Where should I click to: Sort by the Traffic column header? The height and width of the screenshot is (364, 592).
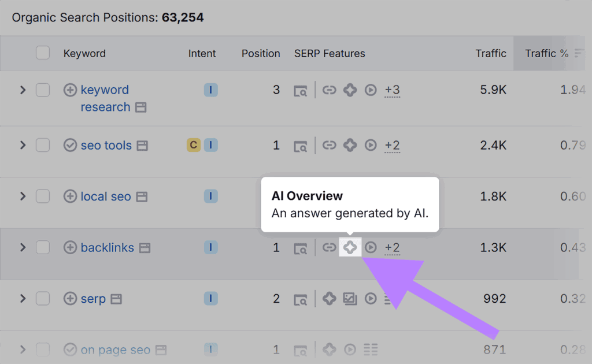(x=491, y=53)
